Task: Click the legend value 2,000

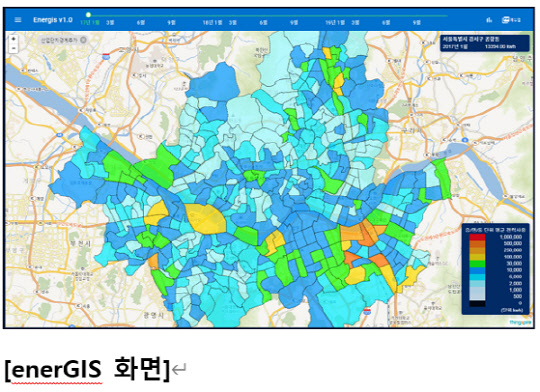Action: point(515,283)
